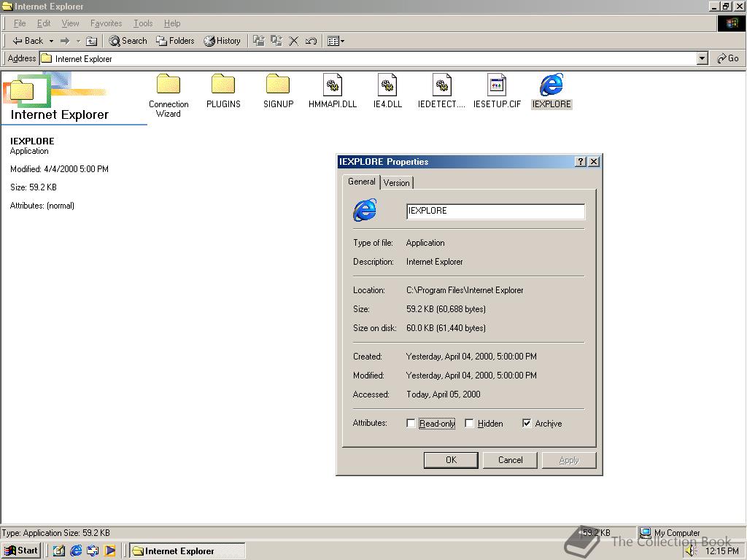Show the Folders pane
Image resolution: width=747 pixels, height=560 pixels.
(x=175, y=41)
